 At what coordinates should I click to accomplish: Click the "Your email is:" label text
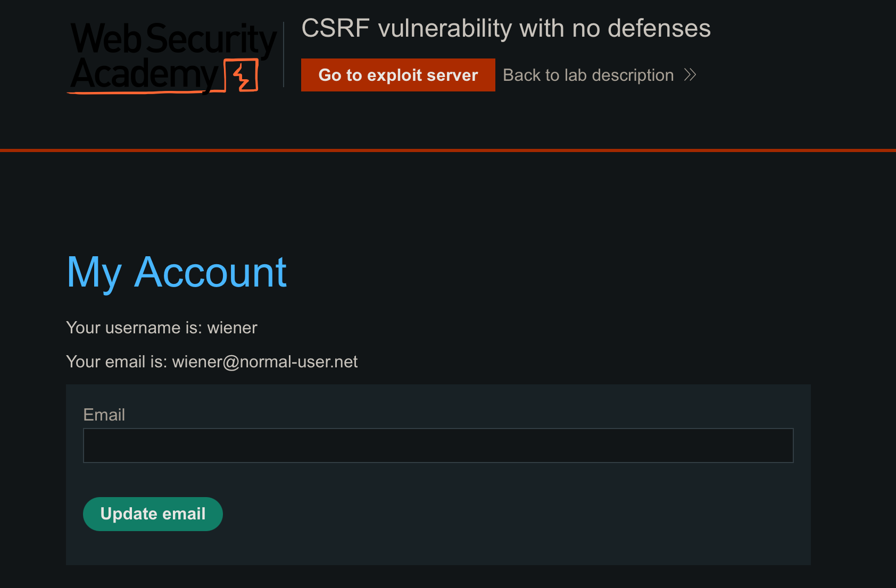117,362
